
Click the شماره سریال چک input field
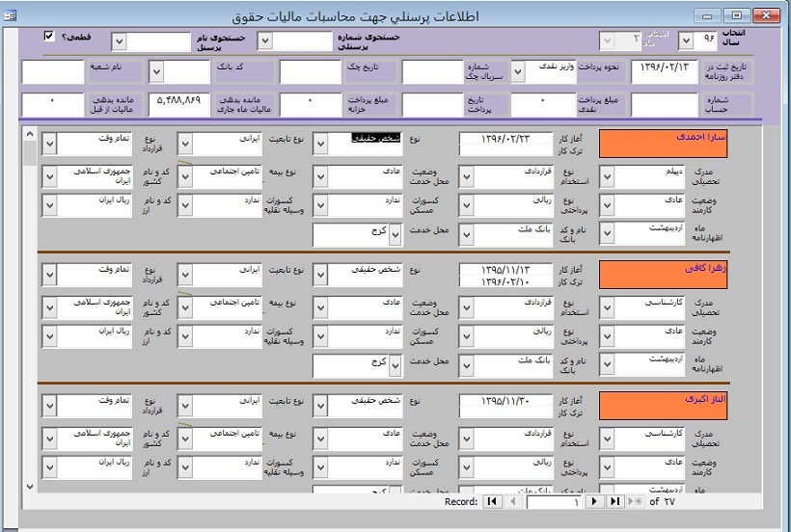[x=432, y=71]
